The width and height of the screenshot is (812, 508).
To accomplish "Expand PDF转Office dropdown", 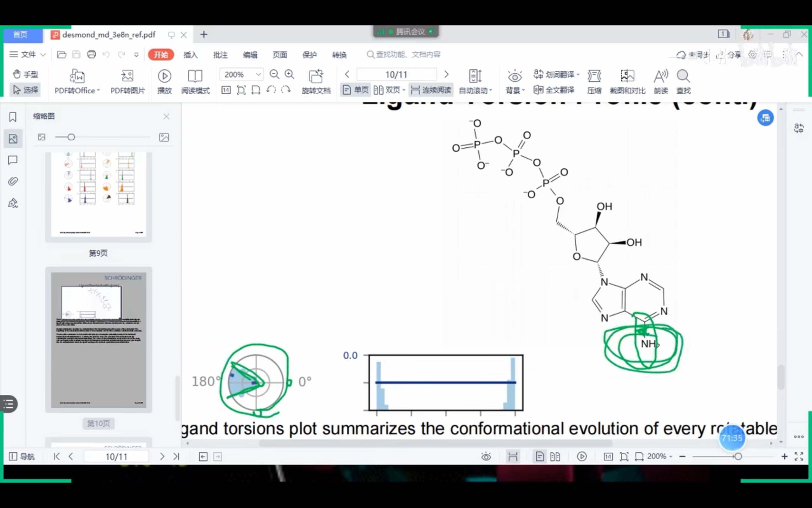I will click(x=98, y=90).
